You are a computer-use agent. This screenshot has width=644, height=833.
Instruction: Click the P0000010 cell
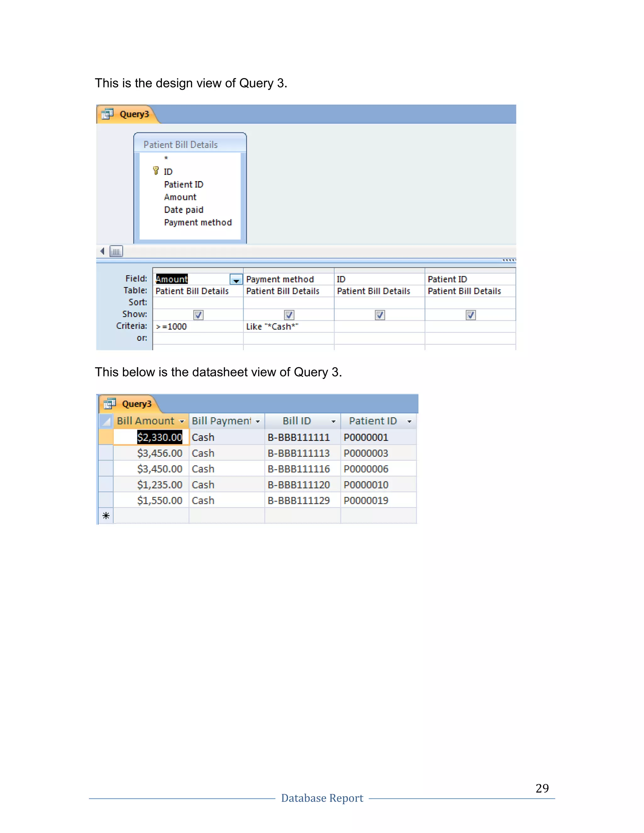click(x=379, y=485)
